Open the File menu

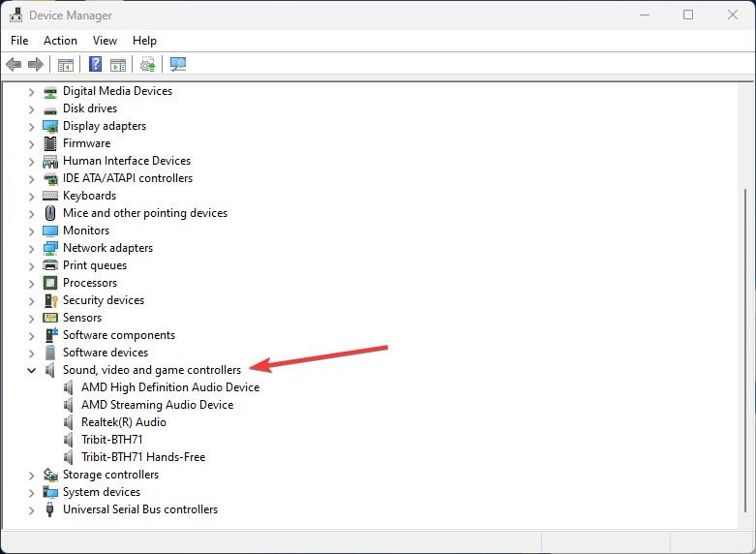tap(19, 41)
